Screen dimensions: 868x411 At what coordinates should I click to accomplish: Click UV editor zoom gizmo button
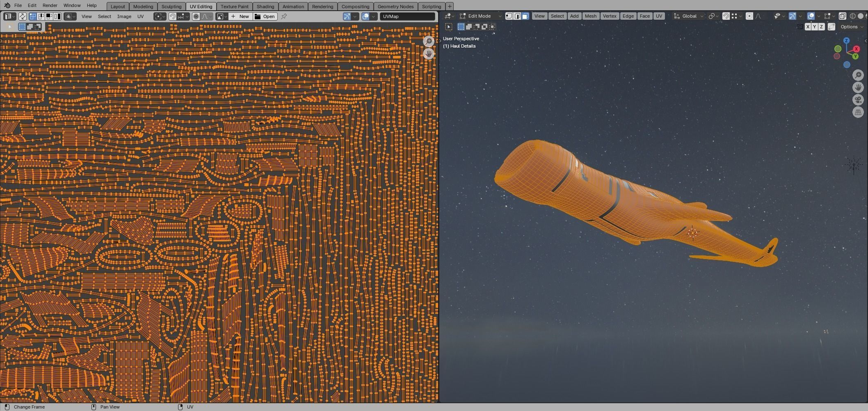pyautogui.click(x=429, y=41)
